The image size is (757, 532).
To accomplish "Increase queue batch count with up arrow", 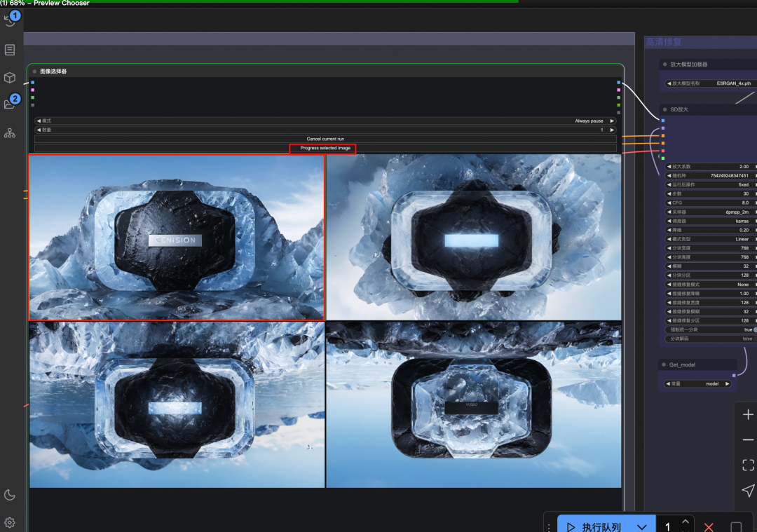I will [685, 521].
